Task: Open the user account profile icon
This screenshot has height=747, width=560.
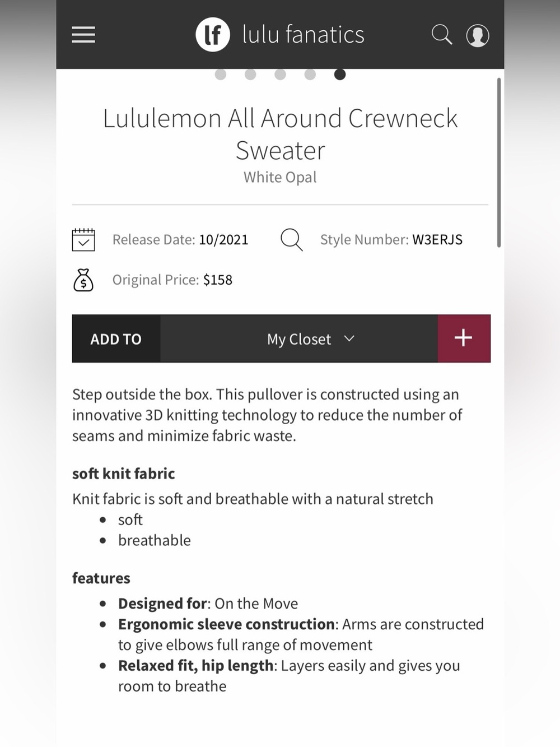Action: coord(478,35)
